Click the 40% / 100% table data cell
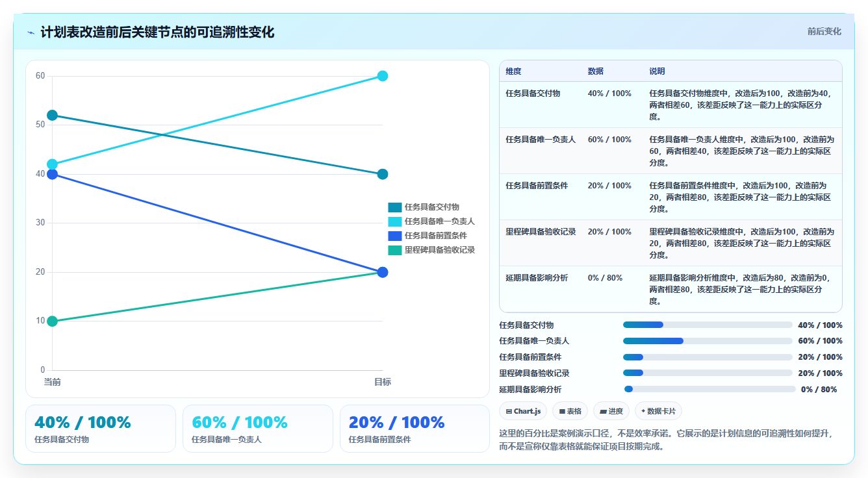This screenshot has height=478, width=868. pyautogui.click(x=609, y=94)
